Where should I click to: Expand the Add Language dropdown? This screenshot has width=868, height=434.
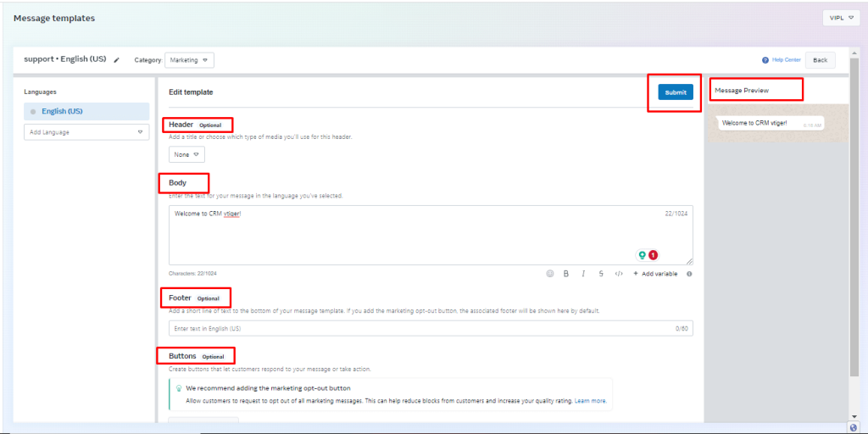[86, 132]
